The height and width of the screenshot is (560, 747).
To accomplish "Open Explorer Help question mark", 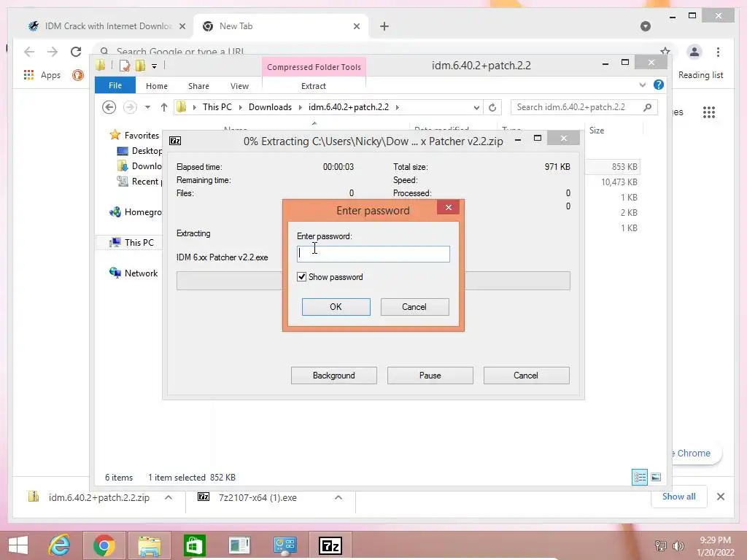I will (x=659, y=85).
